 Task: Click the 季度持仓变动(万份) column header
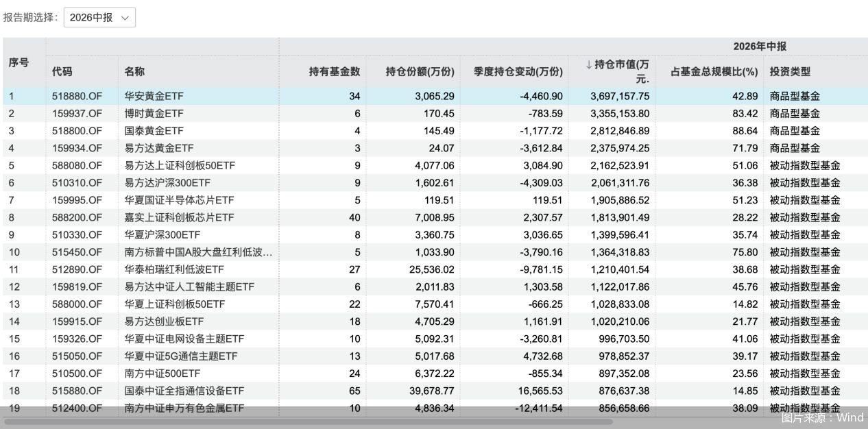point(518,71)
